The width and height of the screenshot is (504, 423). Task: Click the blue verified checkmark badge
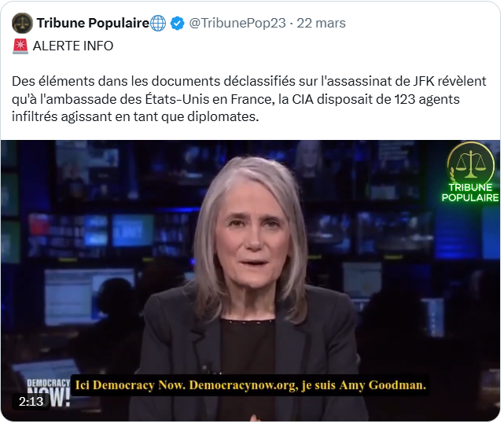[x=177, y=24]
